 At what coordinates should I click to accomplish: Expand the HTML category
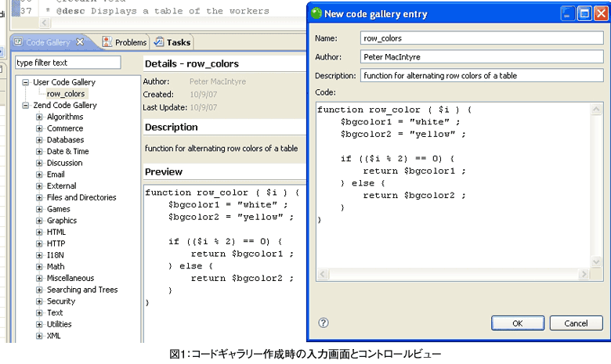click(39, 232)
